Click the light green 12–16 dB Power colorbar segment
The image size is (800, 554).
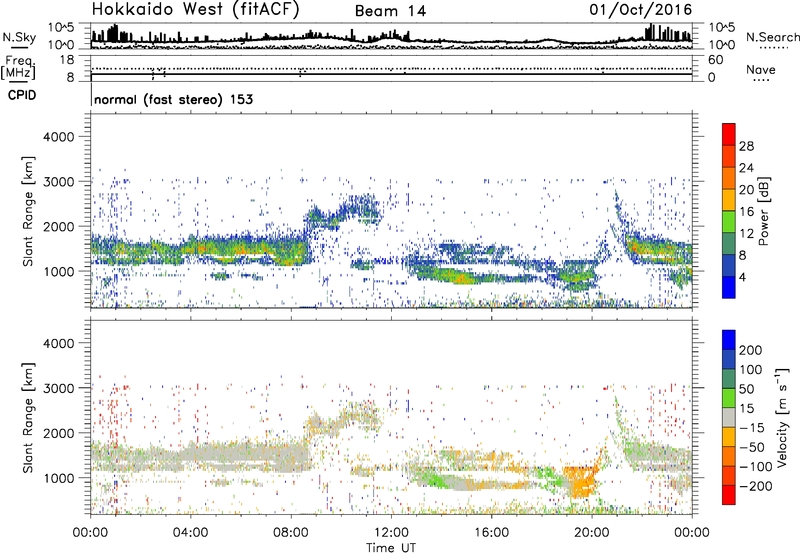point(729,221)
